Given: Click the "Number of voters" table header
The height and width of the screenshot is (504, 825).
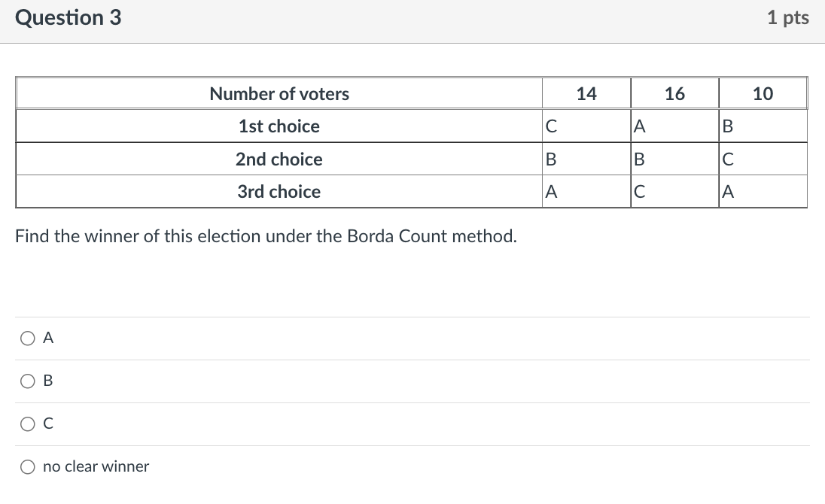Looking at the screenshot, I should tap(279, 93).
